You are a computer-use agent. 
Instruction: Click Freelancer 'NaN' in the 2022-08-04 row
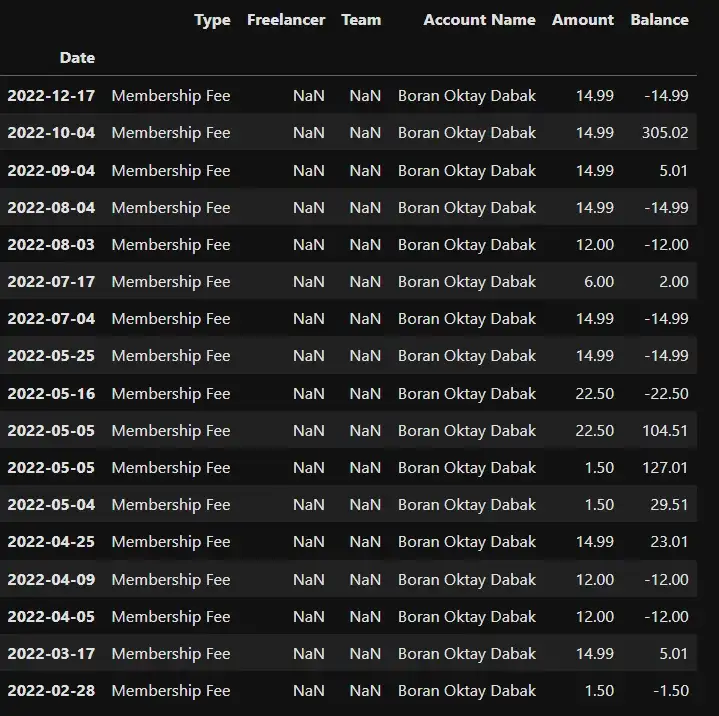[309, 207]
